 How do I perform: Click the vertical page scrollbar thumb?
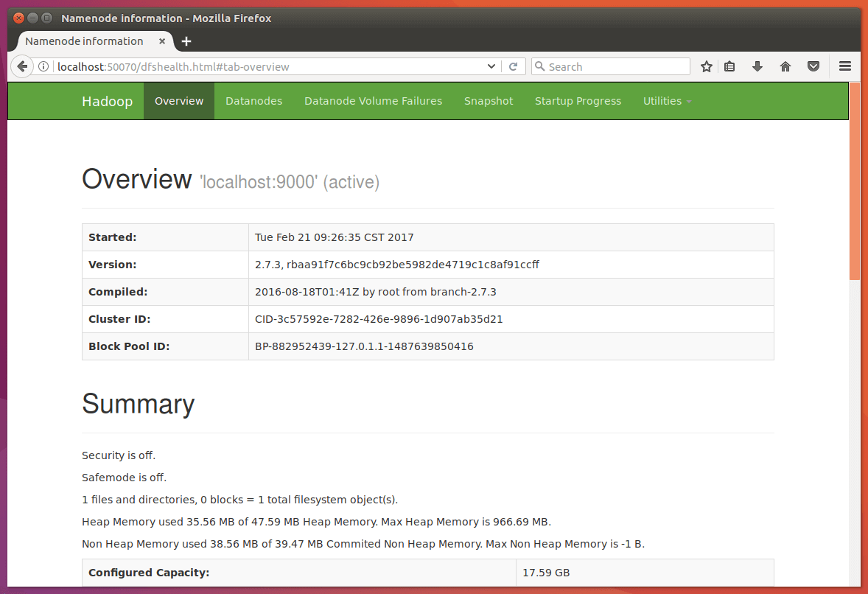[855, 181]
